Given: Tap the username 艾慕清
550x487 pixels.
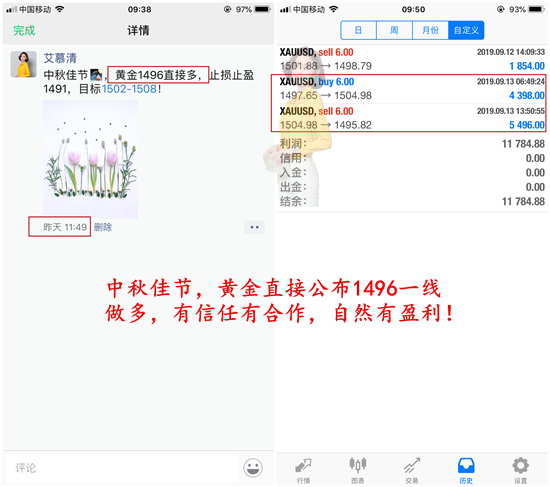Looking at the screenshot, I should point(60,58).
